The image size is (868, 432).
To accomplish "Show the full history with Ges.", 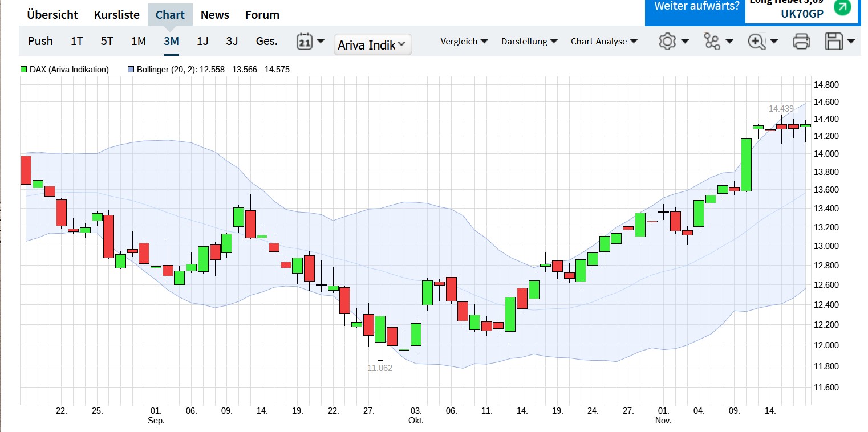I will 267,41.
